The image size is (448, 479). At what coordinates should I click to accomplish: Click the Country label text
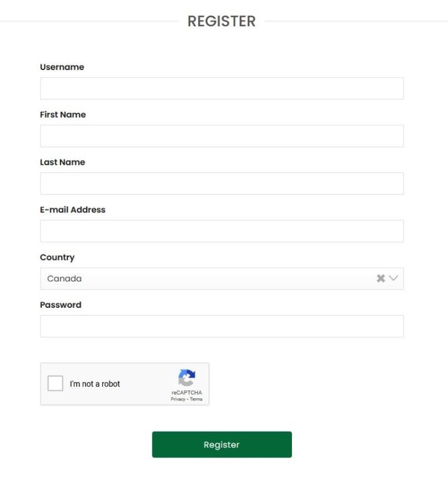(x=57, y=257)
